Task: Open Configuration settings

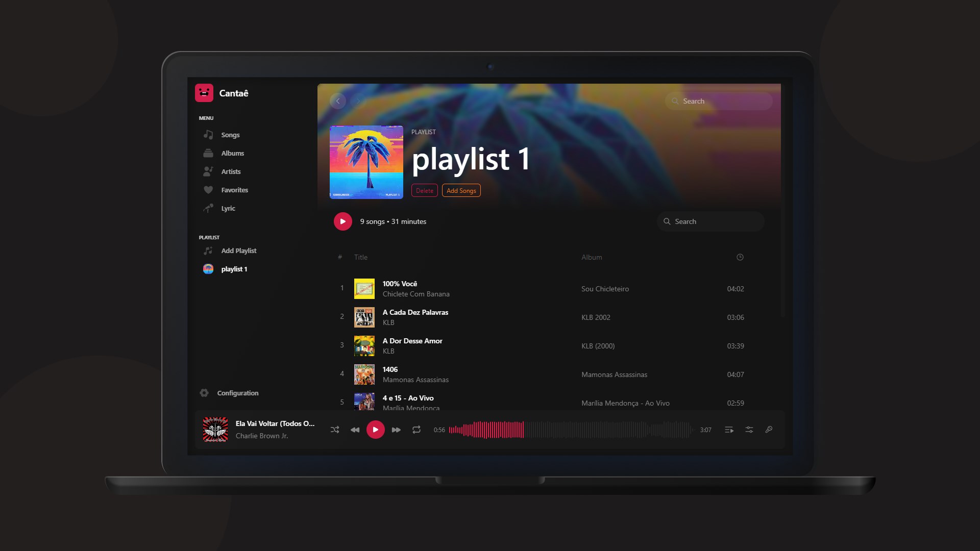Action: (x=237, y=393)
